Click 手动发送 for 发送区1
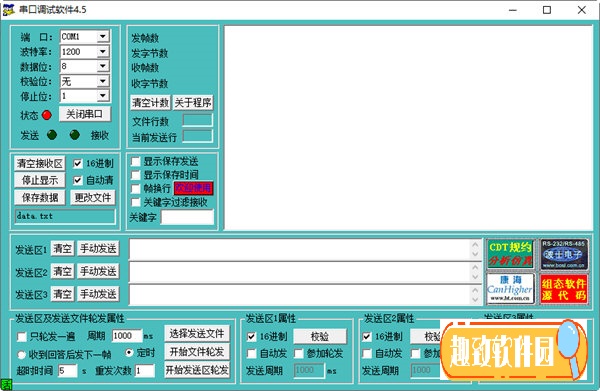Viewport: 600px width, 391px height. [x=98, y=249]
